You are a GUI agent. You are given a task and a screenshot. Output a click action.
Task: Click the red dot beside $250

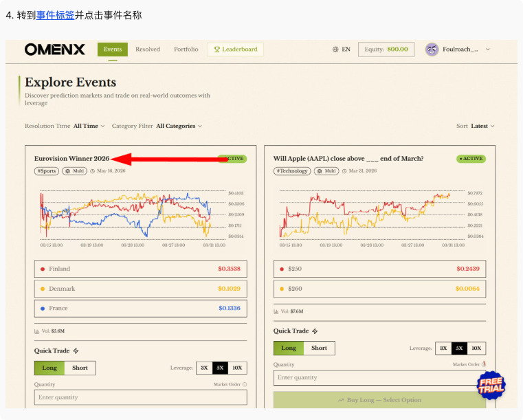tap(282, 269)
